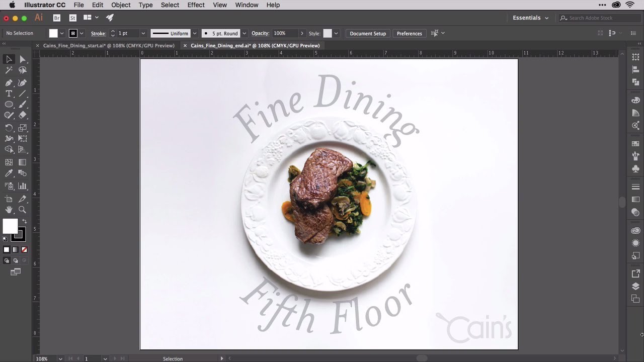Open the Layers panel icon
The width and height of the screenshot is (644, 362).
635,287
